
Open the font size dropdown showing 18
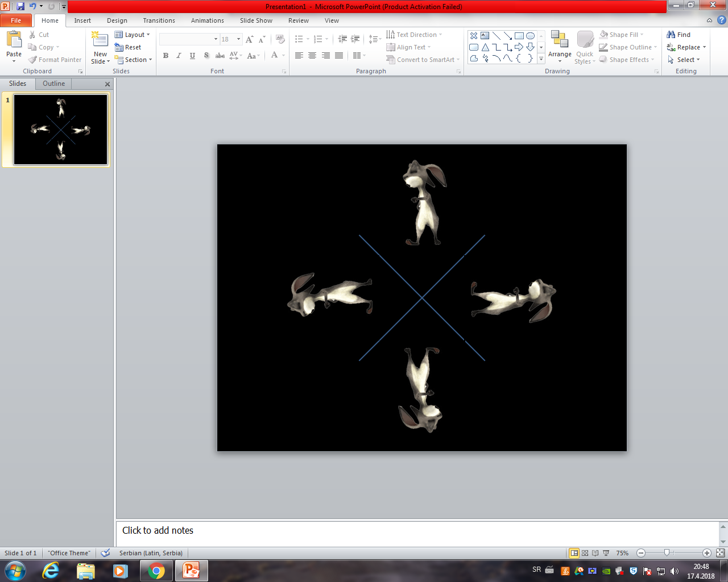point(239,39)
